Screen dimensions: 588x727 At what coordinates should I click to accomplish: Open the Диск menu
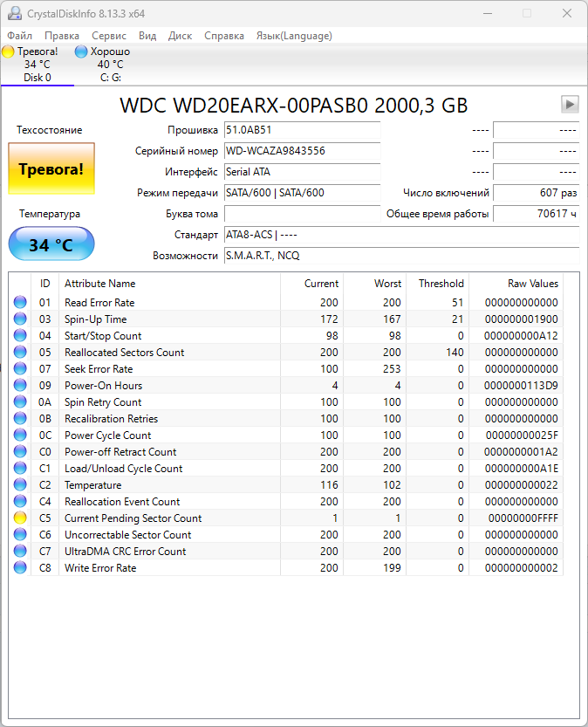(180, 36)
